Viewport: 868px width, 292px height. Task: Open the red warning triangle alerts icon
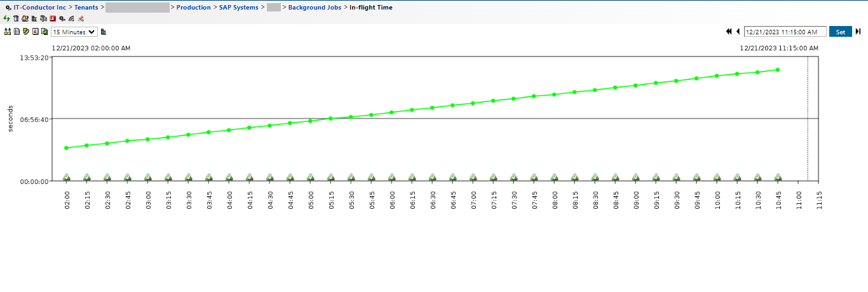pyautogui.click(x=25, y=18)
